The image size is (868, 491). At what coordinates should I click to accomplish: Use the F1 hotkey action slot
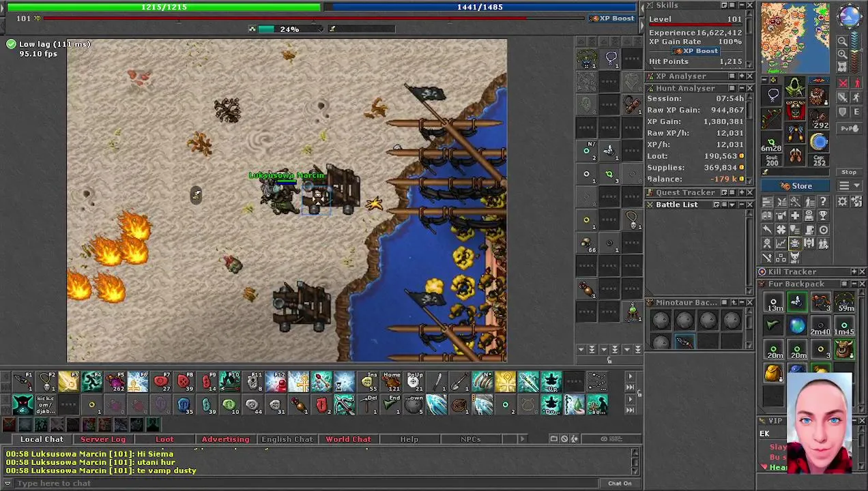click(x=23, y=382)
